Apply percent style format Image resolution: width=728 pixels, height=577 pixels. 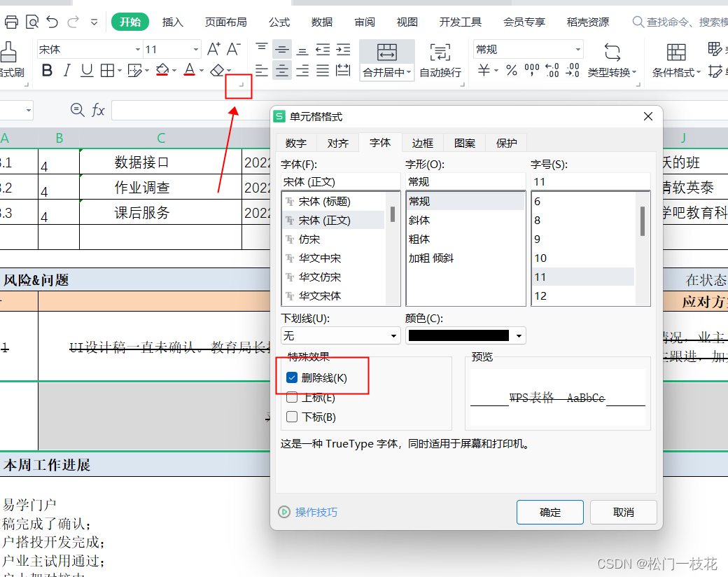(x=512, y=70)
